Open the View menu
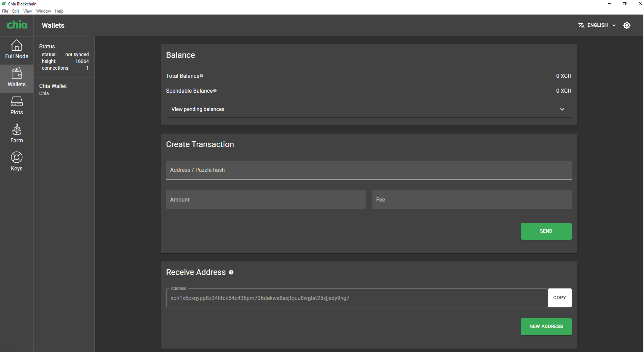 27,11
